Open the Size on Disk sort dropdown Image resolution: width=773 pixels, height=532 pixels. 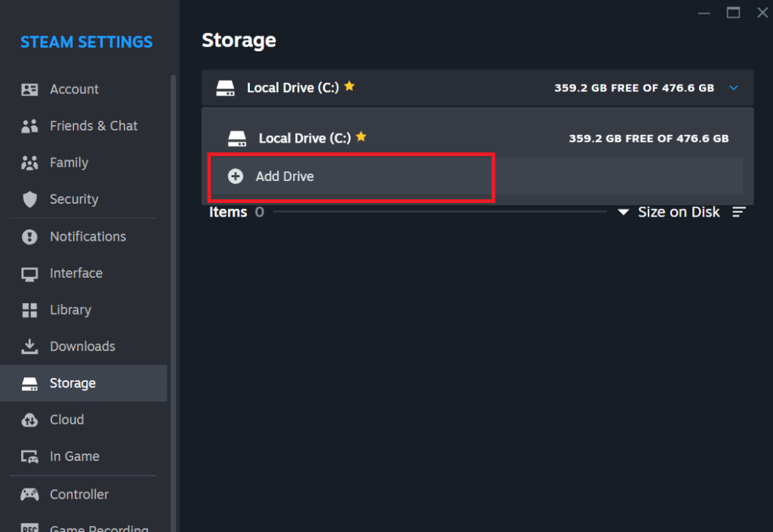[670, 212]
